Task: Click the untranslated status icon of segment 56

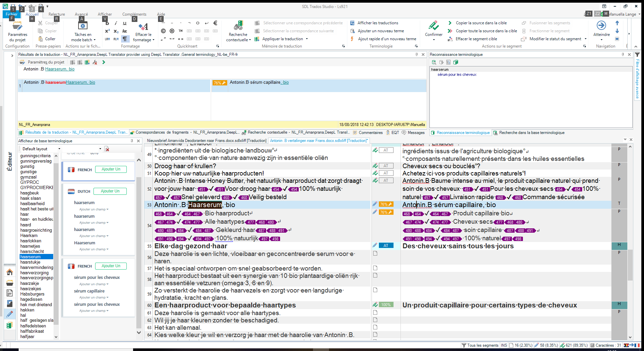Action: coord(375,253)
